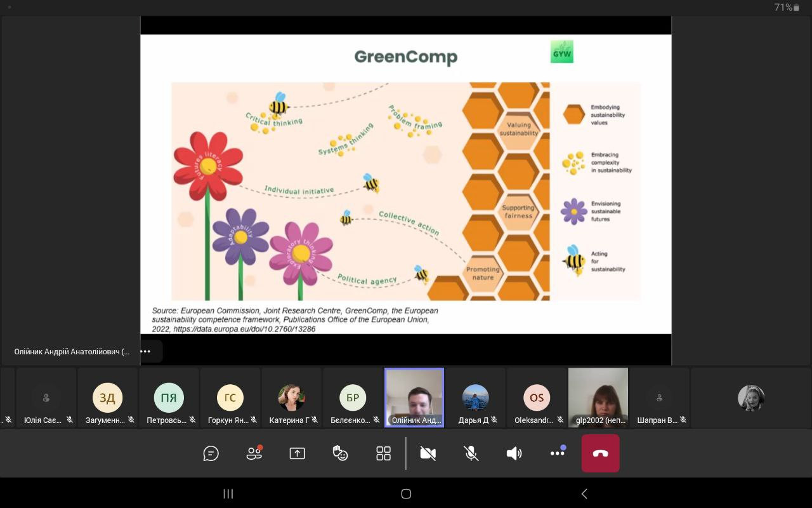
Task: Change the meeting view layout
Action: [x=383, y=453]
